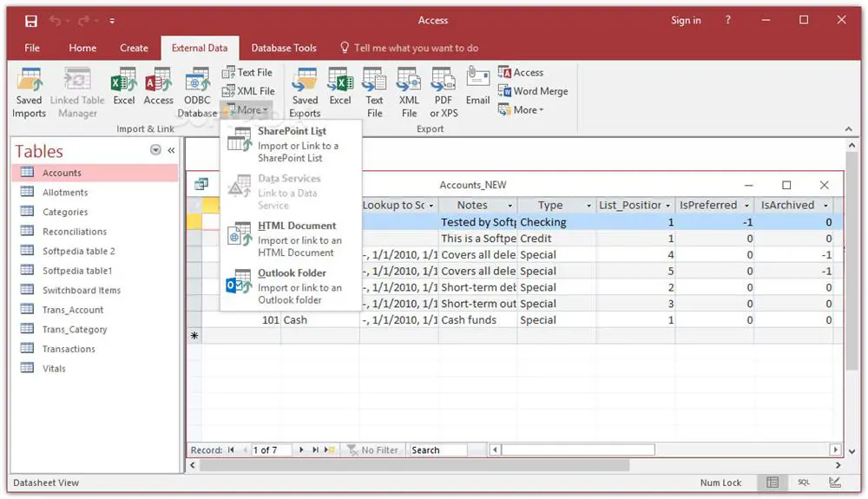
Task: Collapse the import More dropdown
Action: click(247, 109)
